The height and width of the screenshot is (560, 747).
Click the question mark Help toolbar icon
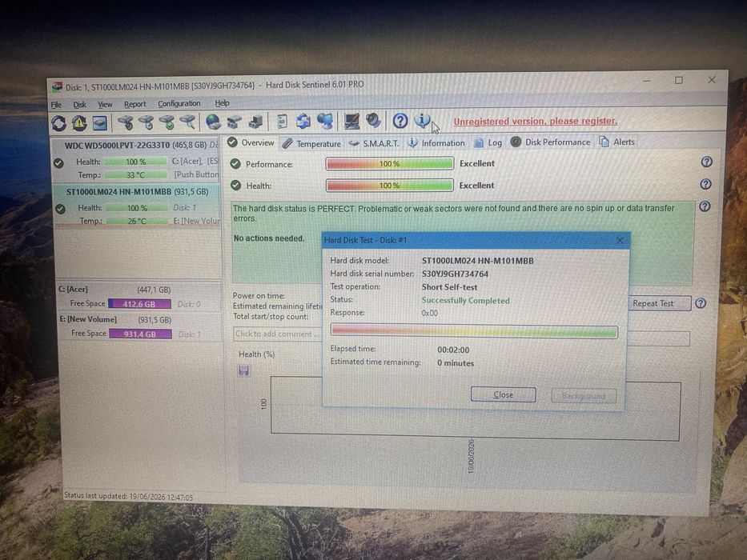pyautogui.click(x=400, y=121)
